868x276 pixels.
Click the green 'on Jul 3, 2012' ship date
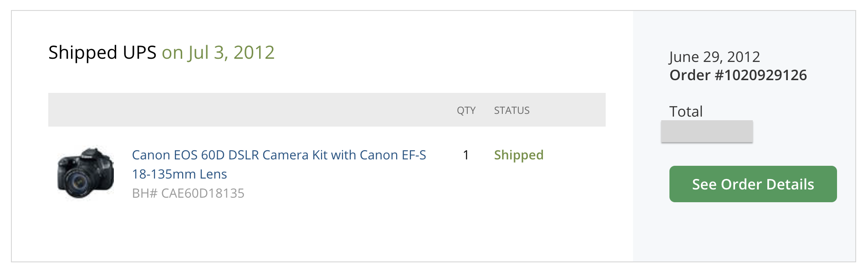(x=218, y=53)
